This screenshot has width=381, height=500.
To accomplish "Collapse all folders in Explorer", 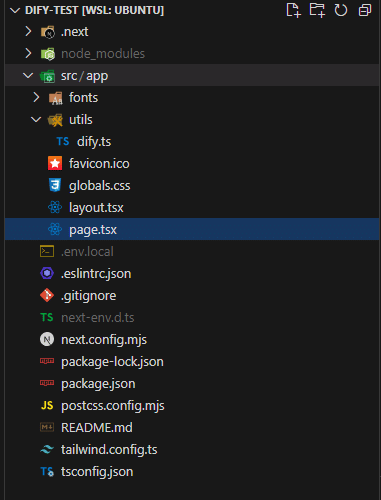I will [365, 10].
